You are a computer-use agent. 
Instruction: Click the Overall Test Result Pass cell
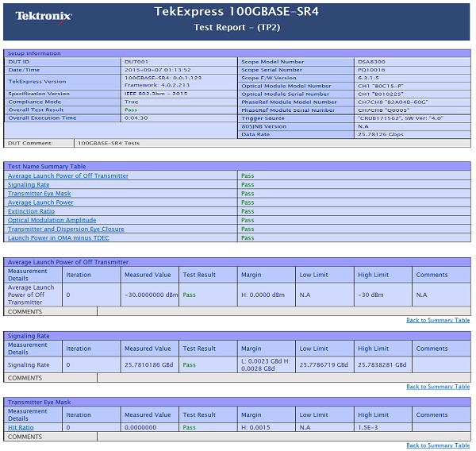(132, 110)
